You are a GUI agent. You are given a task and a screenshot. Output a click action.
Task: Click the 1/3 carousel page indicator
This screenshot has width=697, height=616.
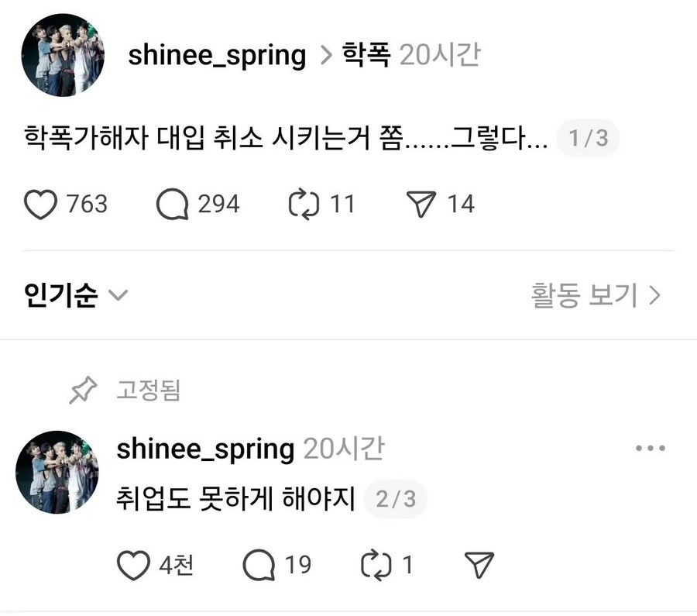click(587, 138)
